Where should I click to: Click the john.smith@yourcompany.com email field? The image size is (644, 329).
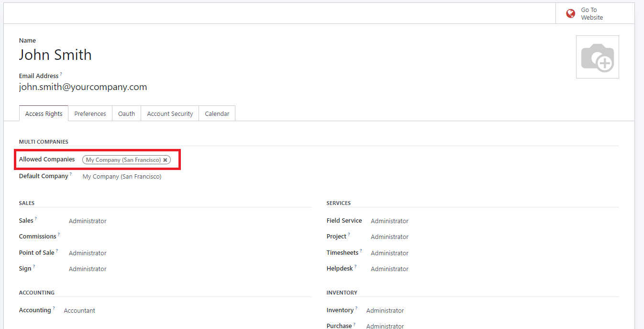pos(83,87)
